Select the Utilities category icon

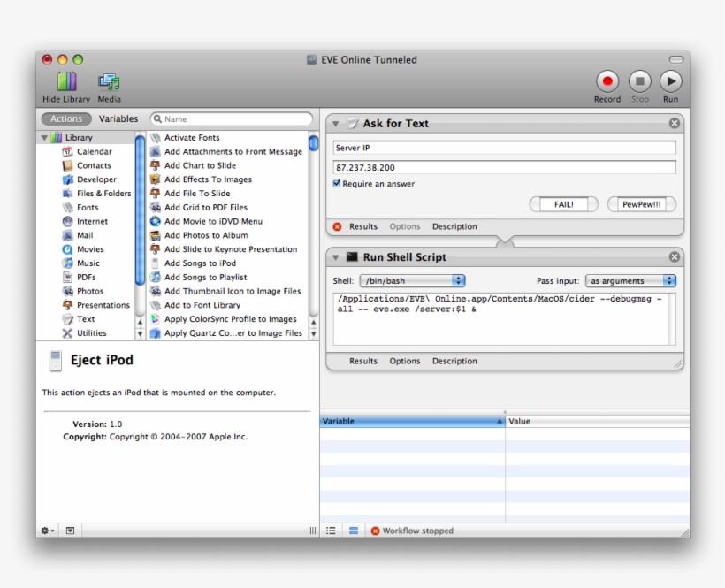[67, 332]
